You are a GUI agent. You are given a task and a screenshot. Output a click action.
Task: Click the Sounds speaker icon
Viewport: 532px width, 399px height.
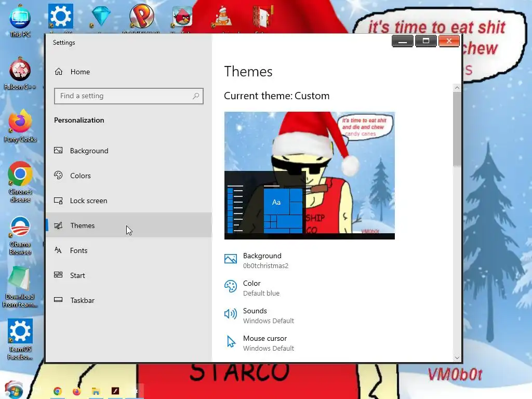tap(231, 314)
